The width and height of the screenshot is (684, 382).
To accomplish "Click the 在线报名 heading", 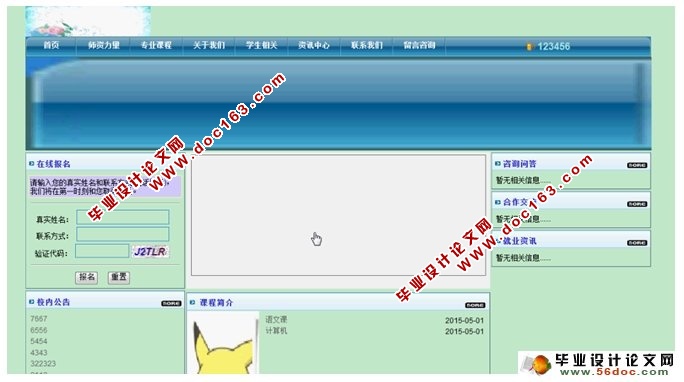I will click(53, 164).
